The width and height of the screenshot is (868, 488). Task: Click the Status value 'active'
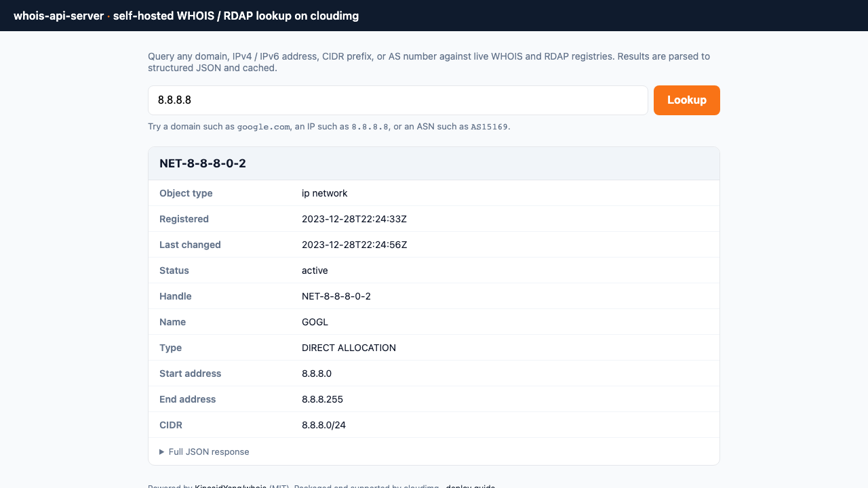(x=315, y=270)
